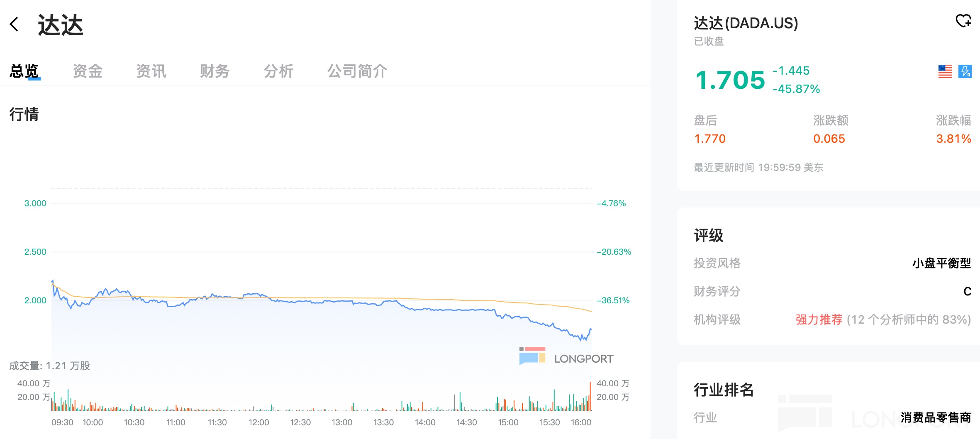Screen dimensions: 980x439
Task: Click the LONGPORT logo on chart
Action: click(x=566, y=357)
